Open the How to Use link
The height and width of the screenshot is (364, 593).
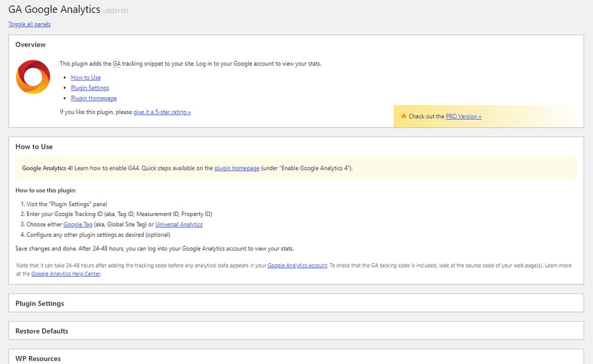tap(86, 78)
